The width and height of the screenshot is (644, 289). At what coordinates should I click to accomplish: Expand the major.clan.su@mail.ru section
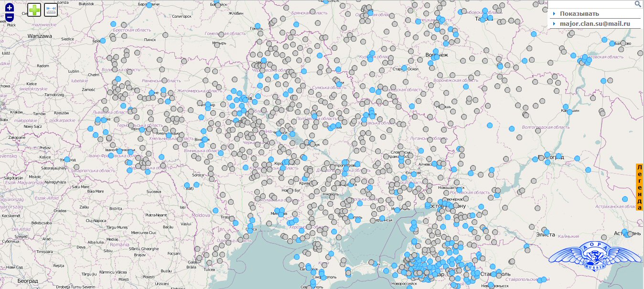[595, 23]
